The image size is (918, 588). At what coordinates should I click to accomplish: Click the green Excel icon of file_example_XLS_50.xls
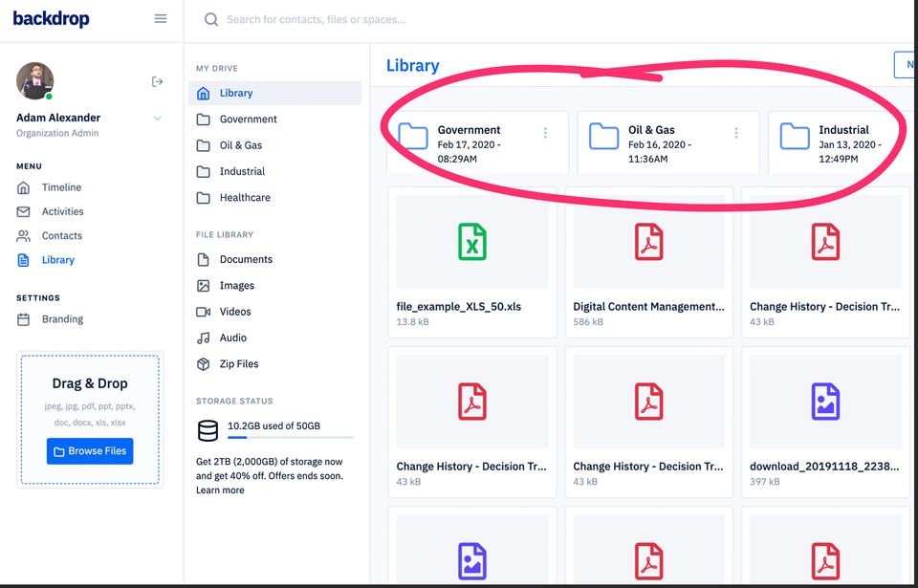[x=472, y=242]
